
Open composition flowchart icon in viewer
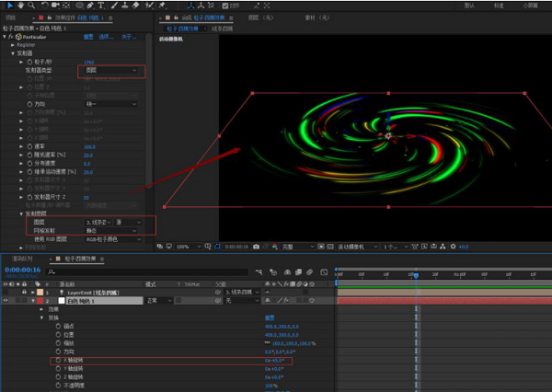[443, 247]
